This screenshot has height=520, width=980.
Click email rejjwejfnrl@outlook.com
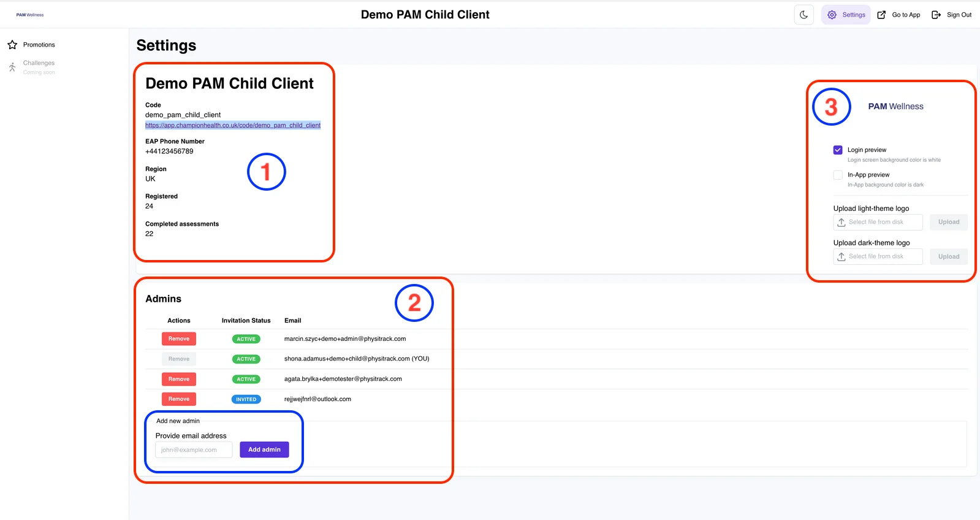(317, 399)
